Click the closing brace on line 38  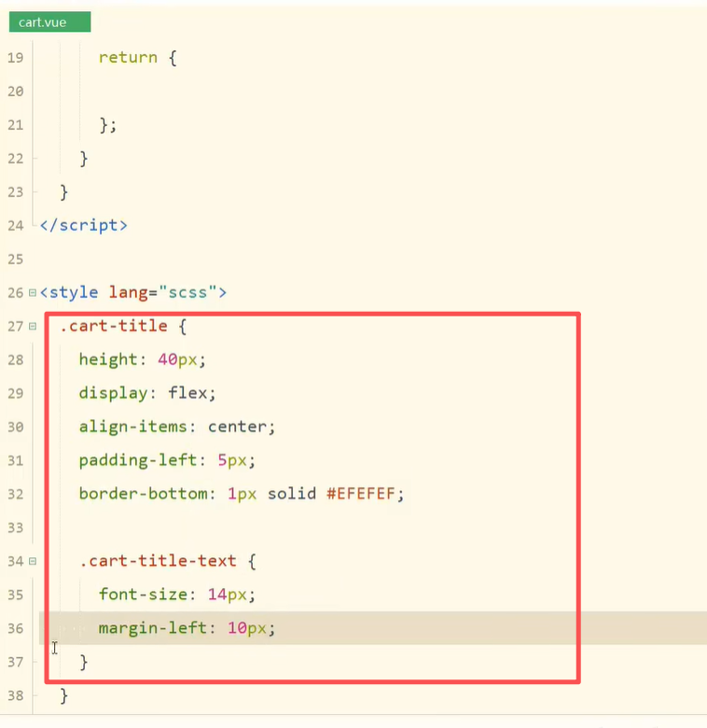tap(64, 695)
